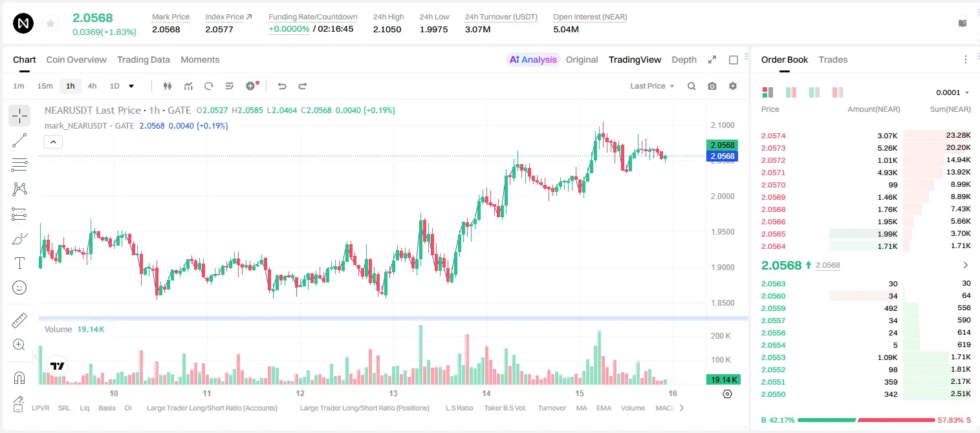Screen dimensions: 980x433
Task: Show only sell orders in order book
Action: (x=838, y=92)
